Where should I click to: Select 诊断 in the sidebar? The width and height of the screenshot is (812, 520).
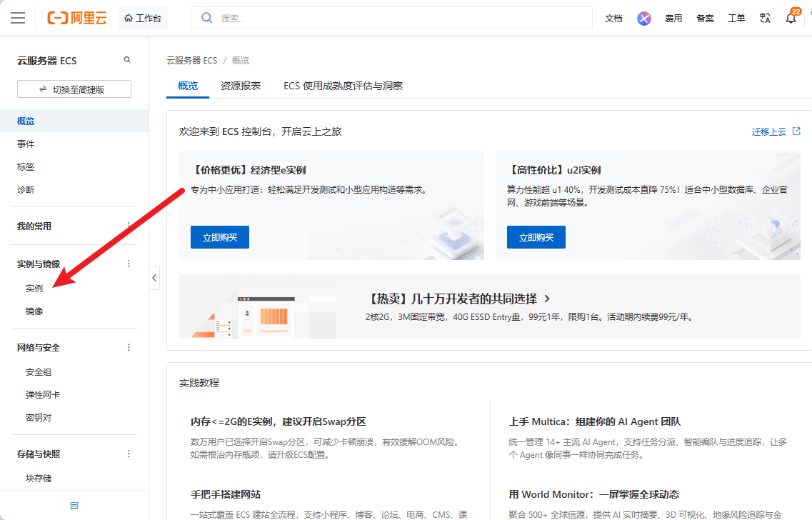pos(26,189)
